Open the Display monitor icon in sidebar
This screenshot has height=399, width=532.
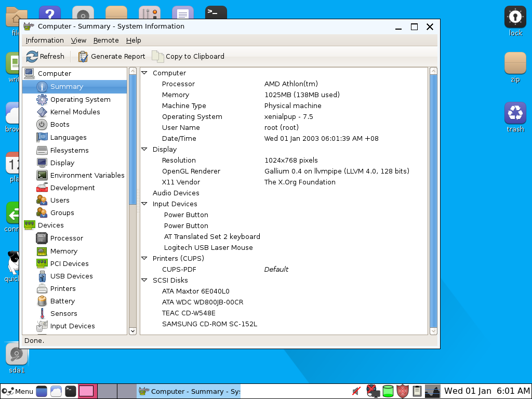point(42,163)
